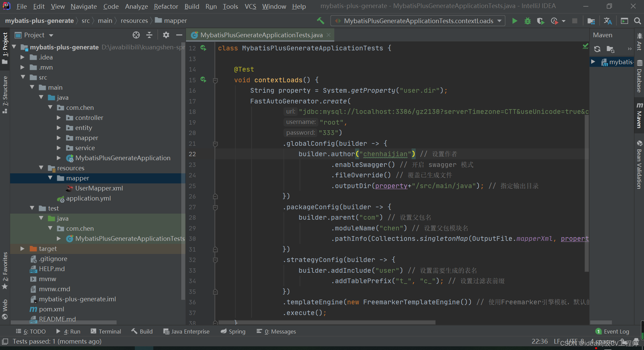Open the 6: TODO tool window
644x350 pixels.
31,332
